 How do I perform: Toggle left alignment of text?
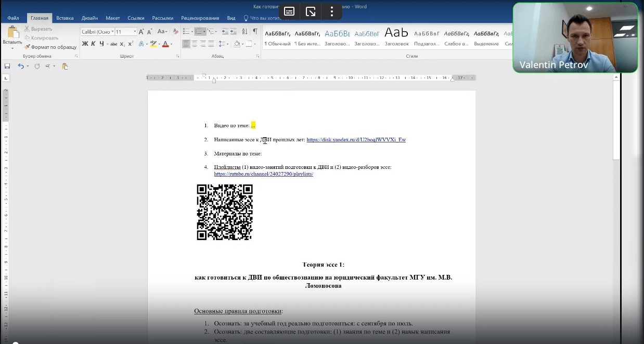coord(186,44)
